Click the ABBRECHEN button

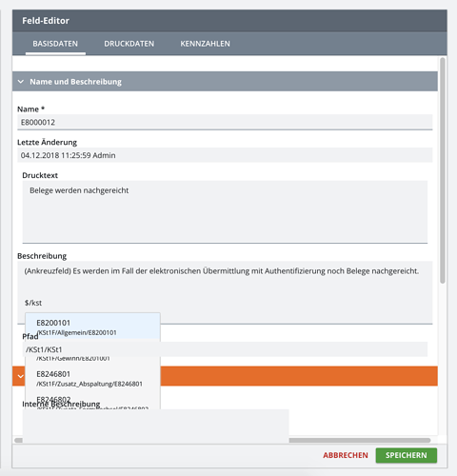pos(346,455)
